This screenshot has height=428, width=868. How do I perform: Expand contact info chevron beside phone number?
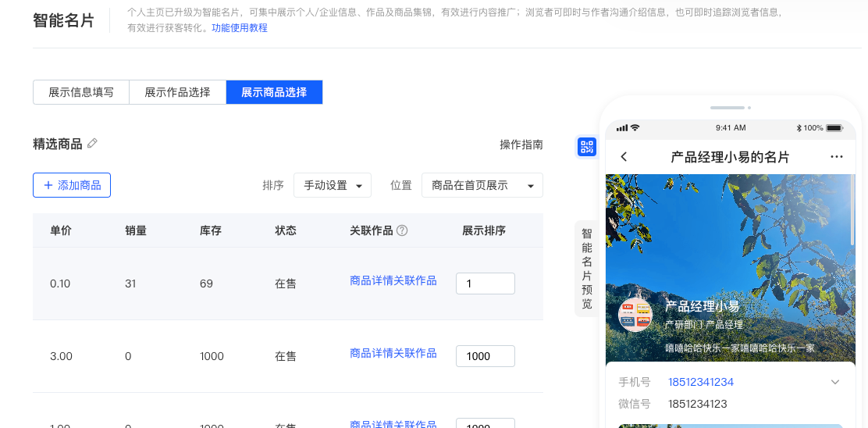click(x=835, y=382)
